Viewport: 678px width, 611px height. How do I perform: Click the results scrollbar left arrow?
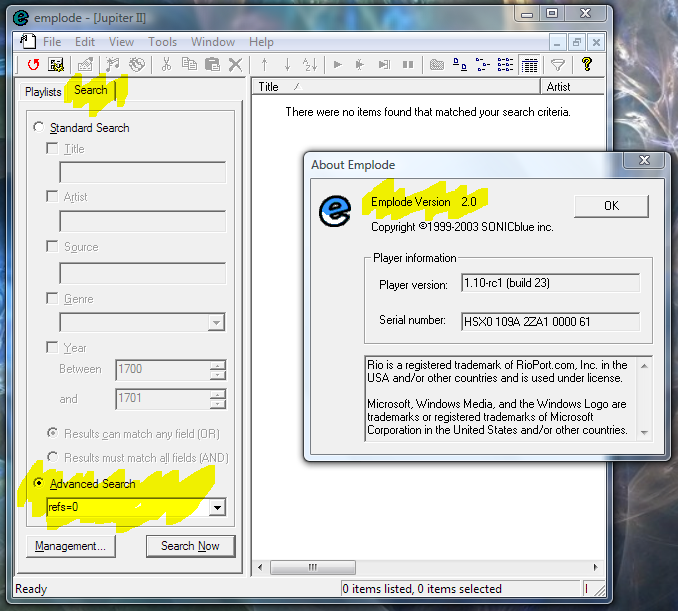pos(260,567)
